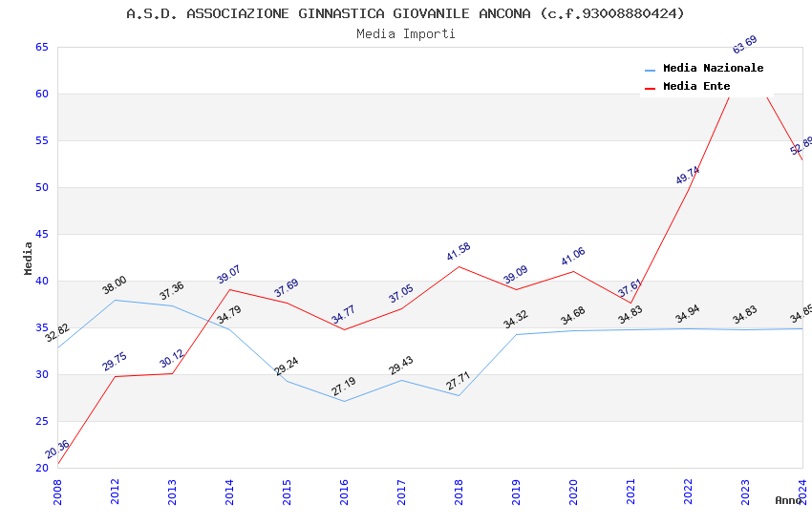Click data label 37.61
Screen dimensions: 812x525
point(630,287)
